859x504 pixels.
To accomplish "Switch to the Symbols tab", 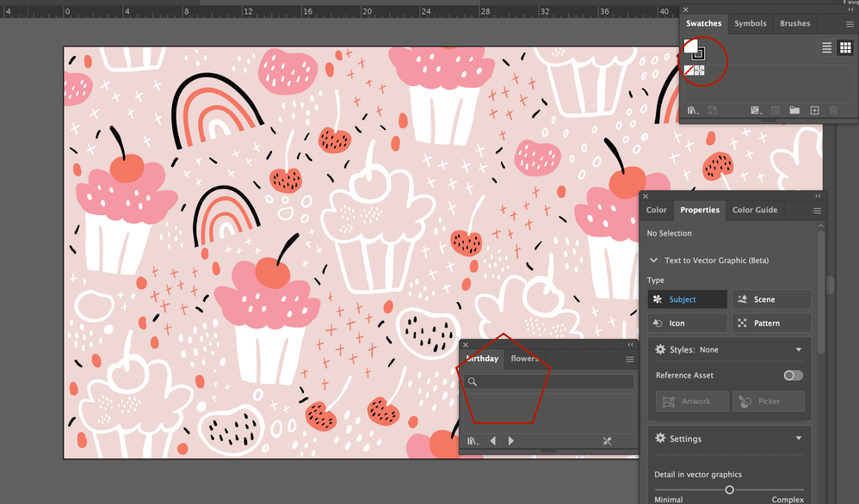I will tap(750, 23).
